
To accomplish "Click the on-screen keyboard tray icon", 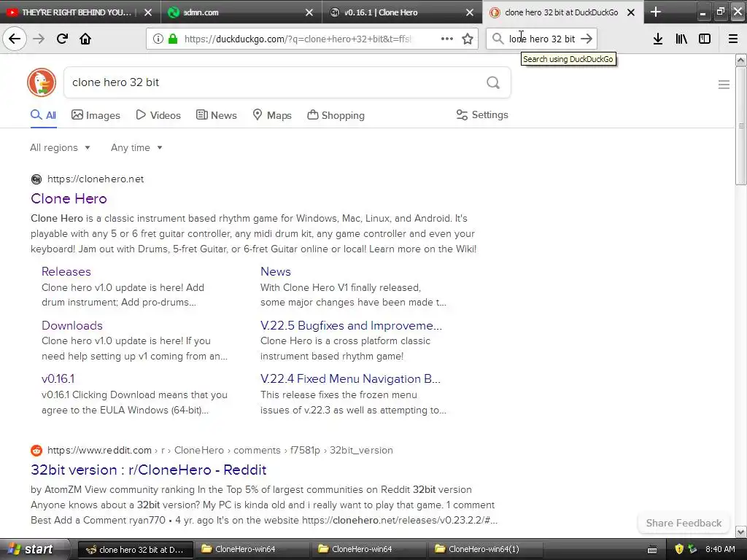I will click(x=652, y=550).
